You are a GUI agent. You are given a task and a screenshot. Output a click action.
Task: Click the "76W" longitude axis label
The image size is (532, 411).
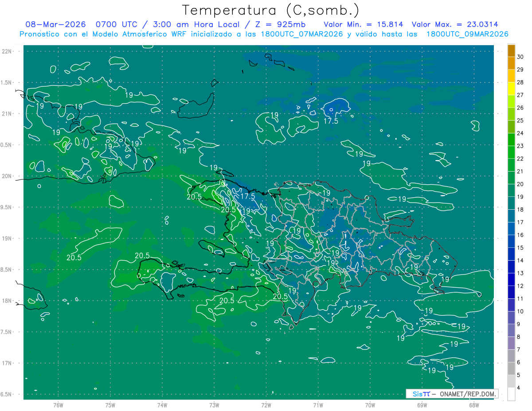58,405
